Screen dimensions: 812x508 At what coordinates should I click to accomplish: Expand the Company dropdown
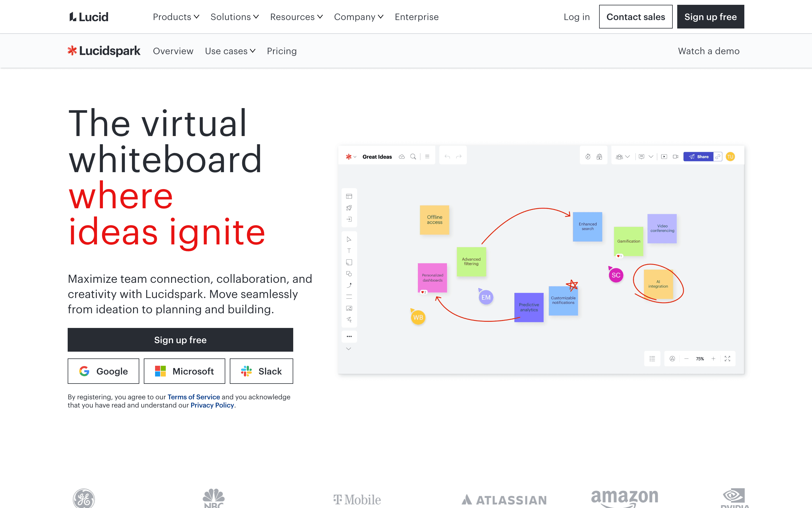coord(359,17)
